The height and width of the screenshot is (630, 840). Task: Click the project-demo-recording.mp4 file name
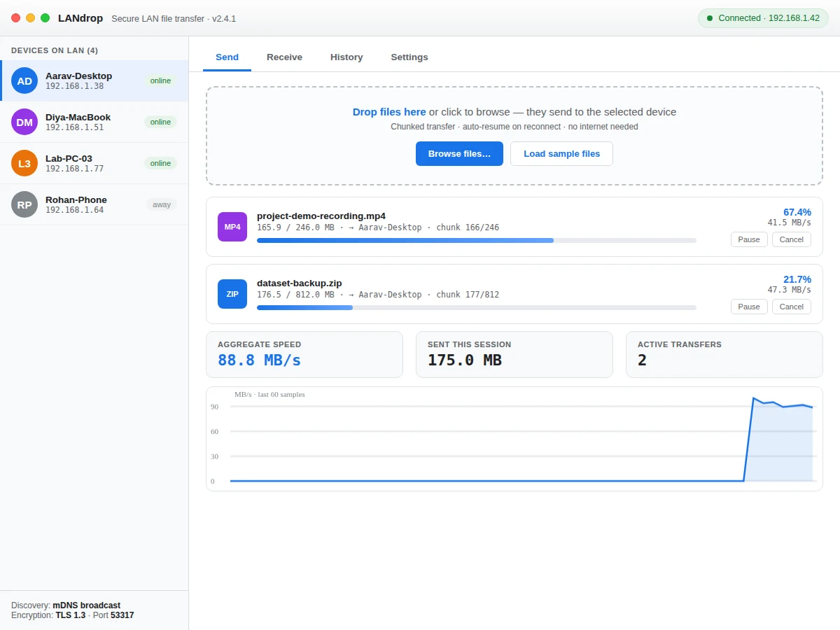tap(321, 216)
